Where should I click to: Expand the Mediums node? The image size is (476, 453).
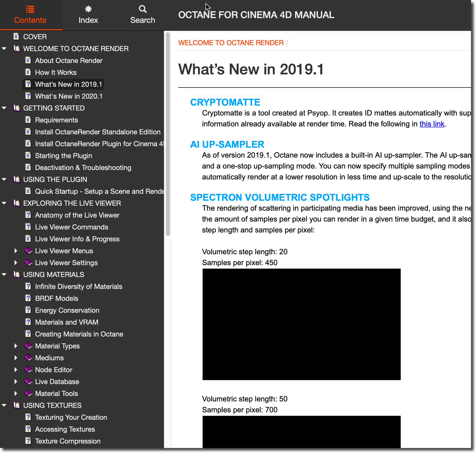click(x=16, y=358)
